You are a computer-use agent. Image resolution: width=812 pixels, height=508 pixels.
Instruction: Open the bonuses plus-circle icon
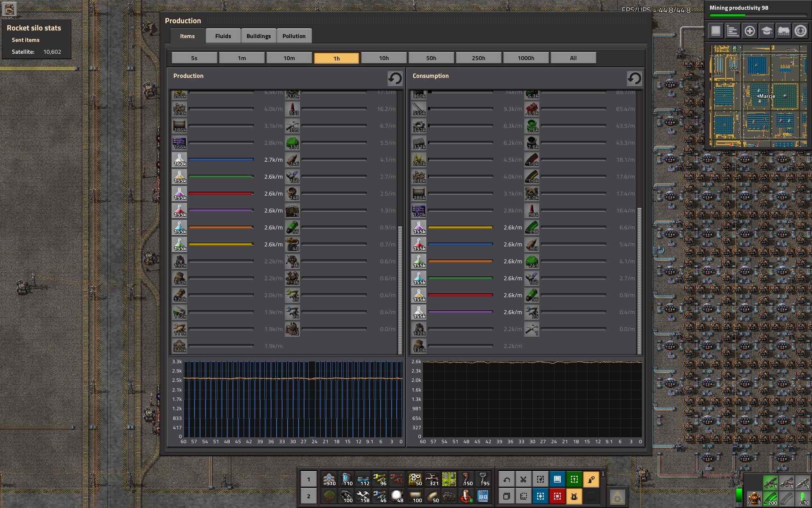[749, 31]
